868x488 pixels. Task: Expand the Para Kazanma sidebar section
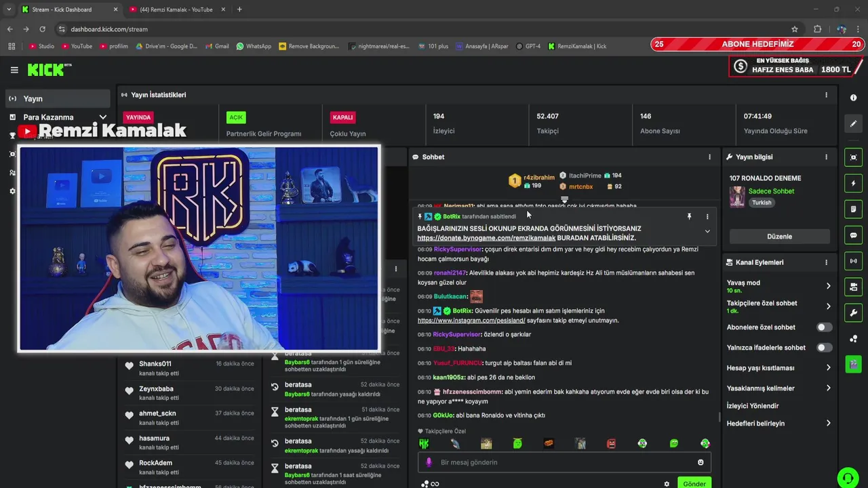click(x=103, y=117)
